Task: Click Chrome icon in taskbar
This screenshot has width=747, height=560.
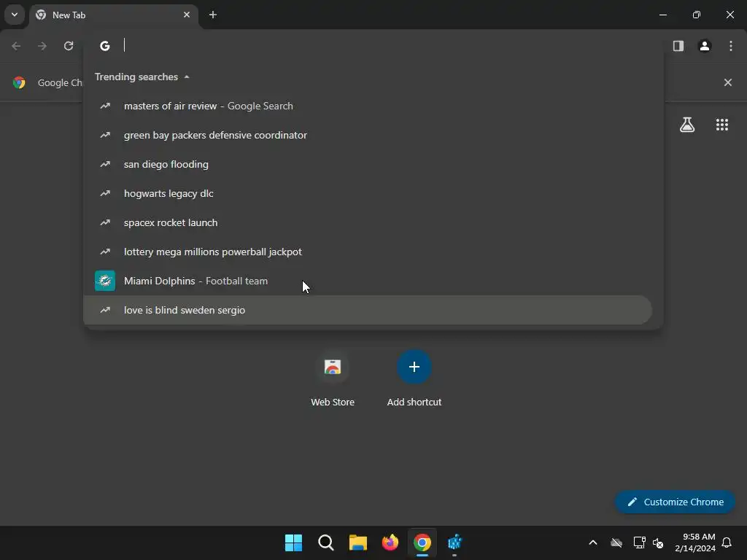Action: tap(422, 542)
